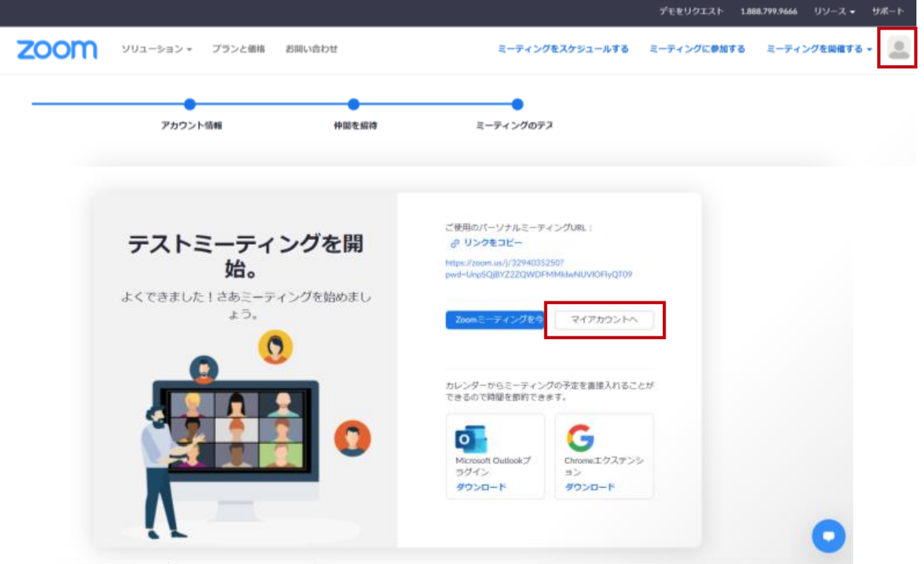The width and height of the screenshot is (924, 564).
Task: Click the blue Zoomミーティングを今 button
Action: [x=495, y=320]
